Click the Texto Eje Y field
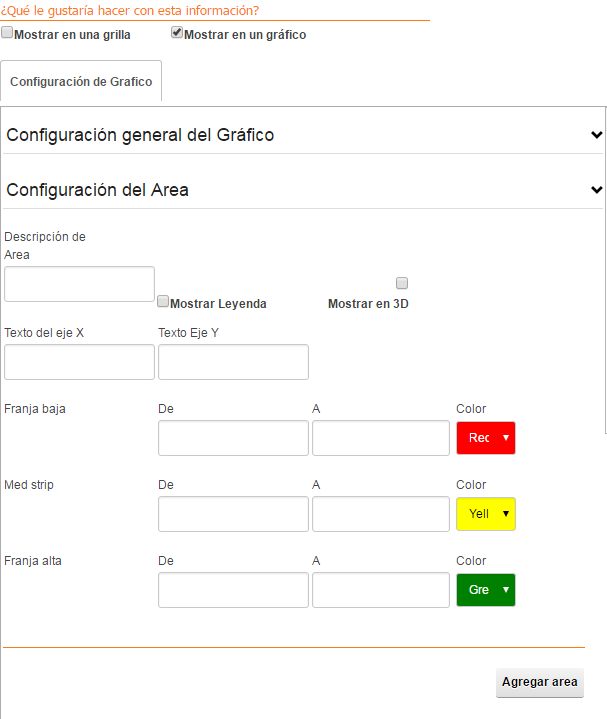This screenshot has width=607, height=719. pos(233,362)
